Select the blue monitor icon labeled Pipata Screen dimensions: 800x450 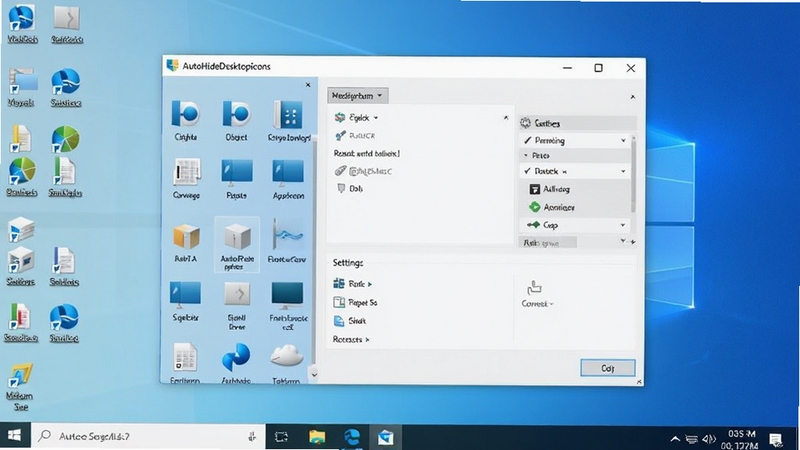click(x=237, y=172)
